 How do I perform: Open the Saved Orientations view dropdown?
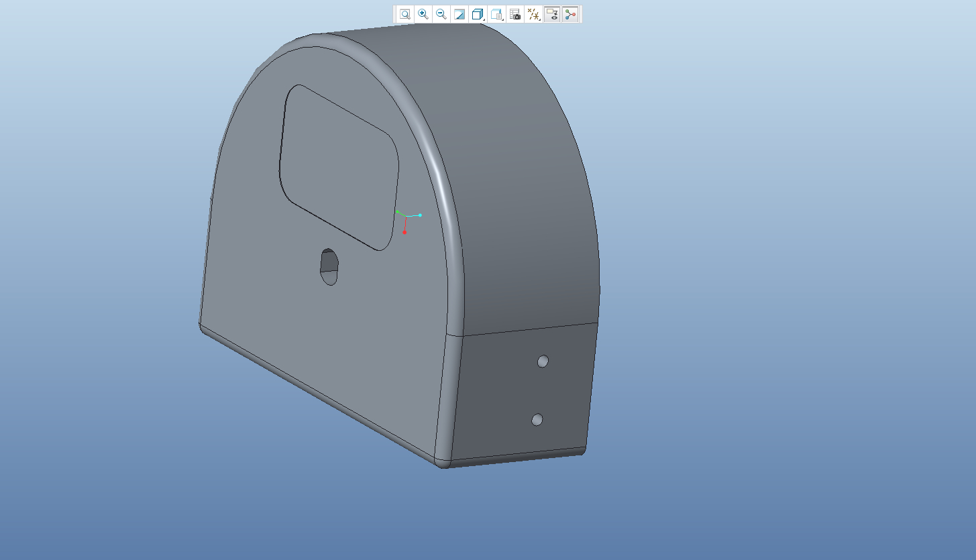497,14
